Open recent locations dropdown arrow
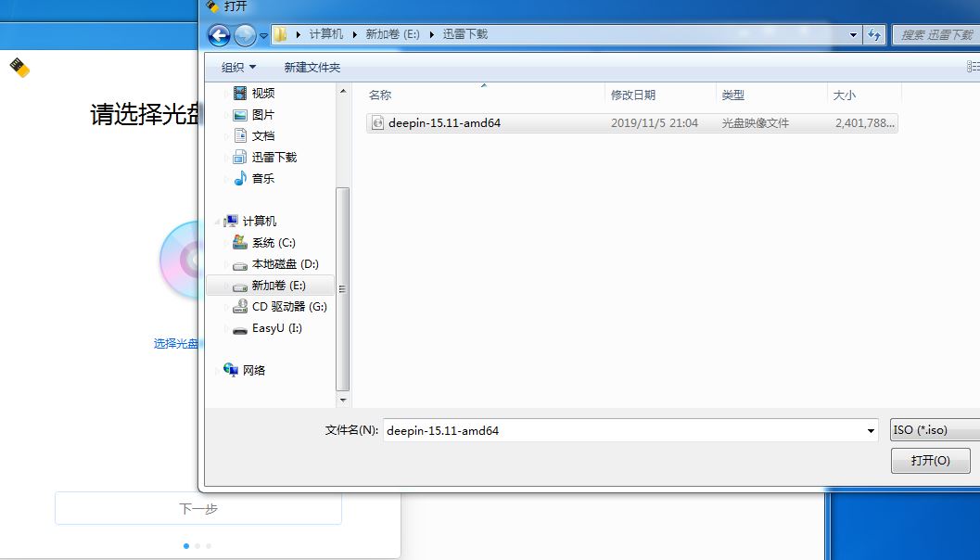This screenshot has height=560, width=980. click(x=263, y=35)
